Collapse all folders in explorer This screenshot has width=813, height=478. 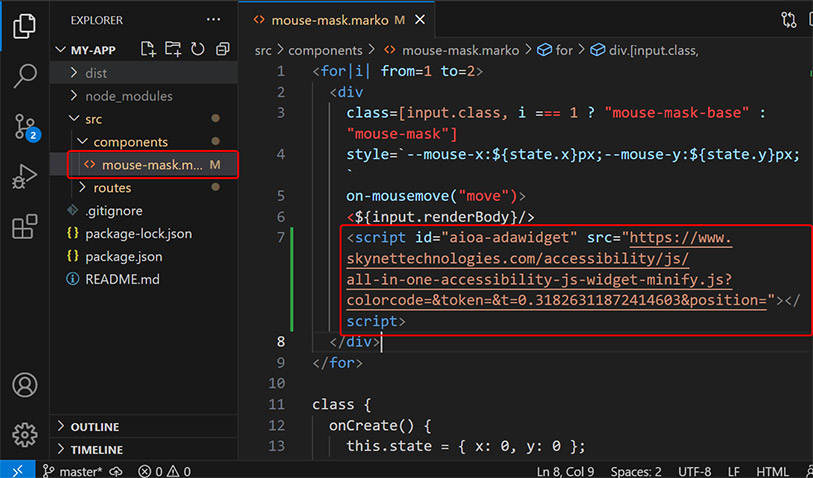(x=222, y=49)
